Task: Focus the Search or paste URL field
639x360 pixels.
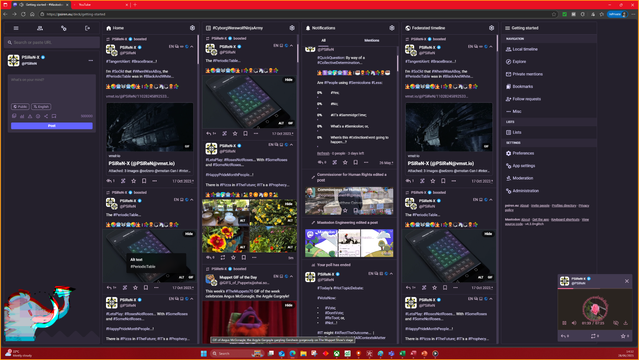Action: [x=52, y=42]
